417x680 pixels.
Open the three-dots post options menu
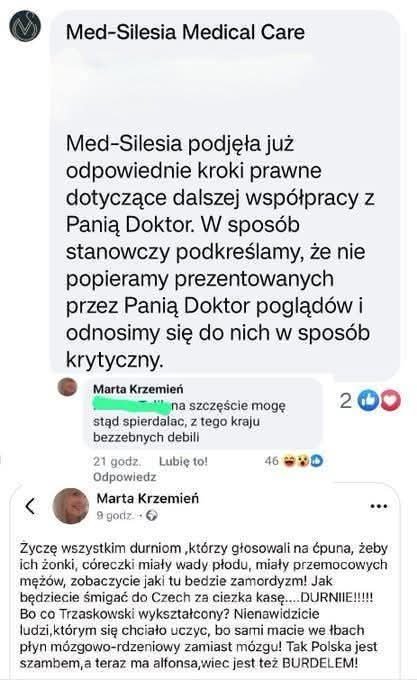tap(378, 506)
